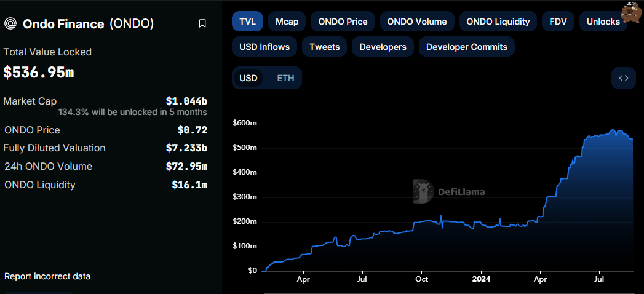Open Report incorrect data link
644x294 pixels.
pos(47,276)
